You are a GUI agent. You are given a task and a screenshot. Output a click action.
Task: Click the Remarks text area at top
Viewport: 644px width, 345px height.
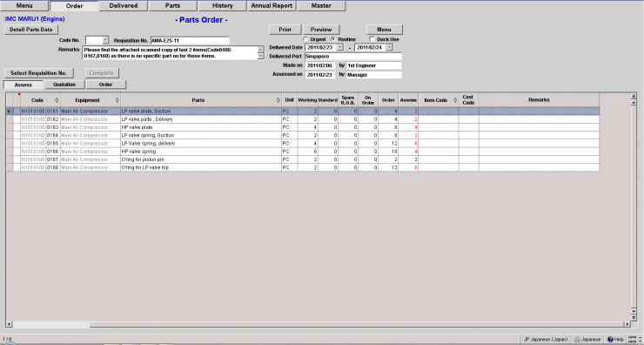pyautogui.click(x=170, y=52)
